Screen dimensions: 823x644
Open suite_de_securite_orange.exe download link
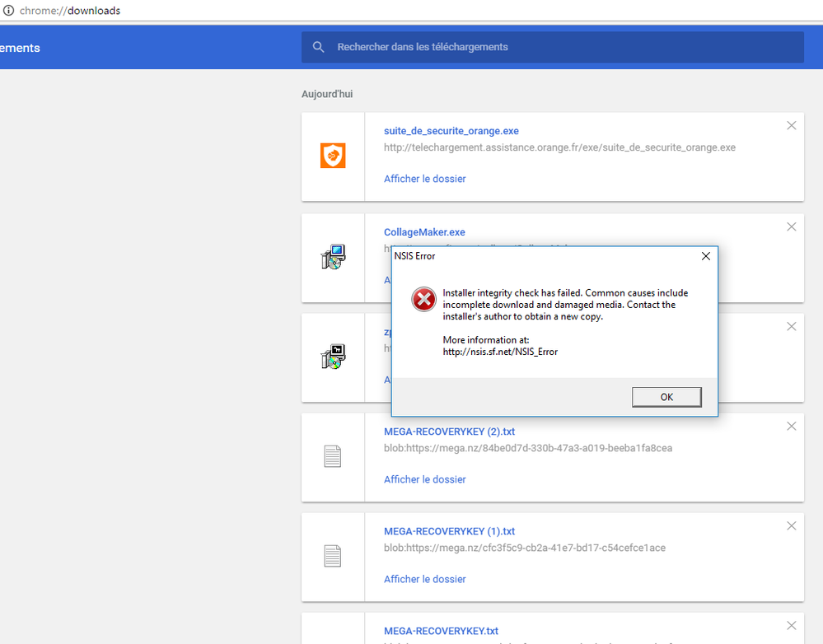[451, 131]
